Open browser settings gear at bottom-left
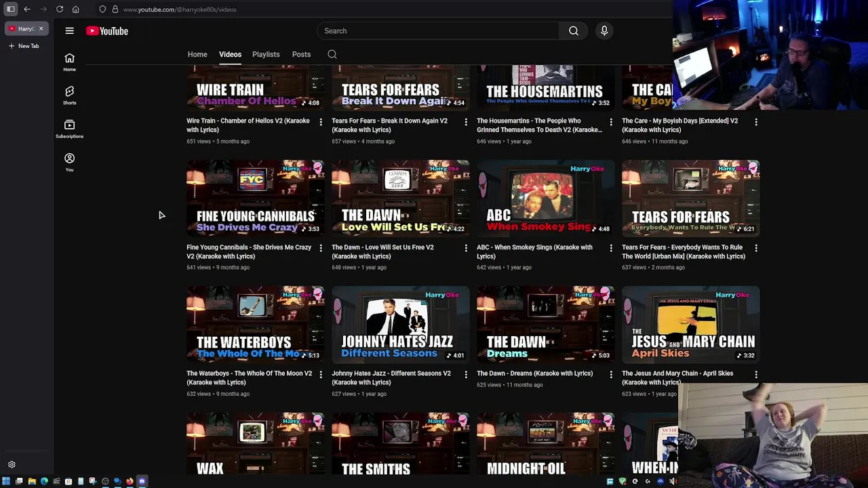 (12, 465)
